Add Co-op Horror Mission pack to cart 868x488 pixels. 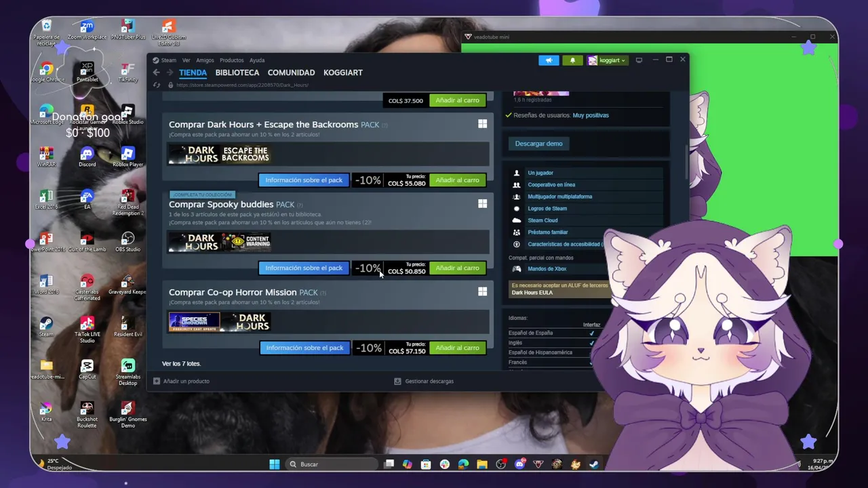coord(458,348)
